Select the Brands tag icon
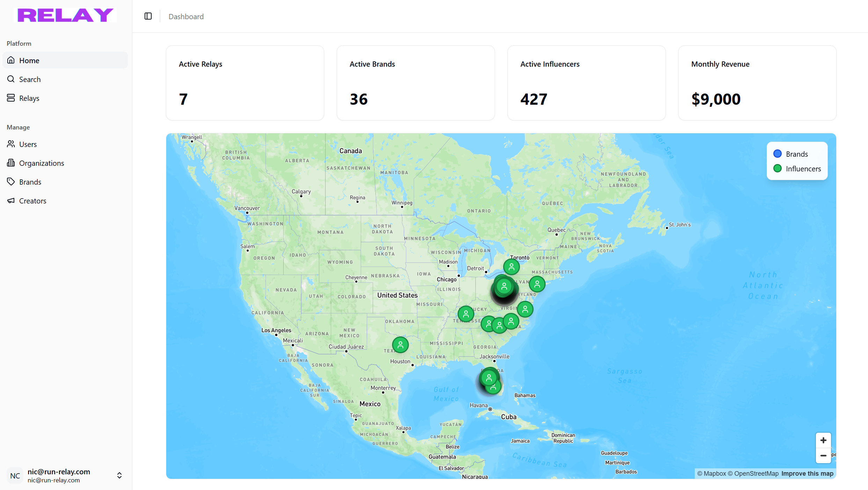Screen dimensions: 868x490 11,181
